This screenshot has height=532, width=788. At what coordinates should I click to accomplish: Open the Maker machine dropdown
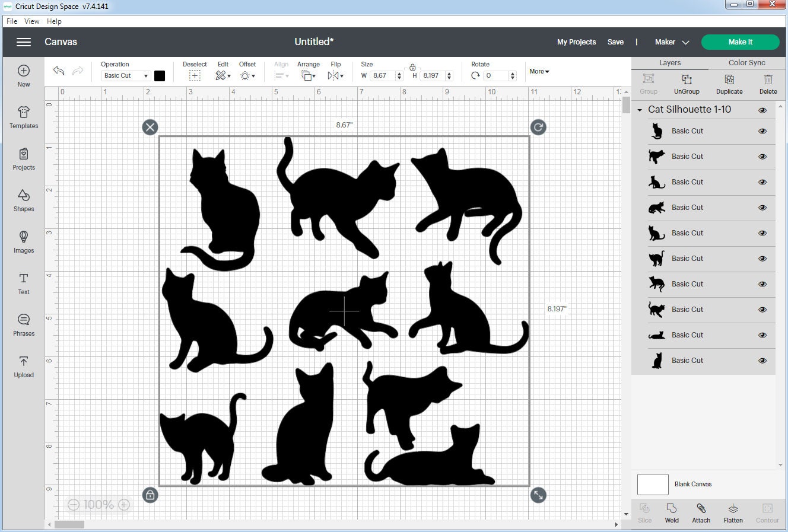[x=671, y=42]
